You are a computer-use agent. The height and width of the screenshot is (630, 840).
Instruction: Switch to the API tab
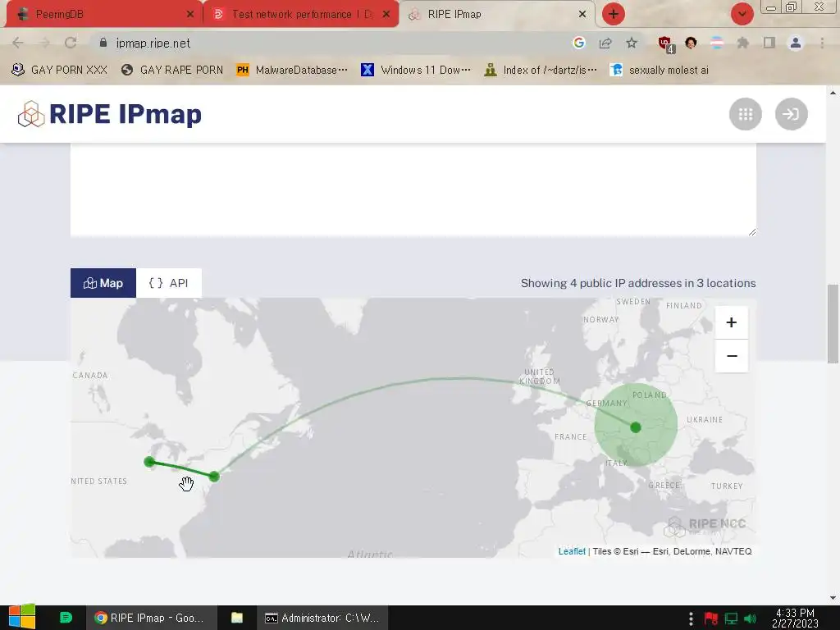pyautogui.click(x=169, y=283)
